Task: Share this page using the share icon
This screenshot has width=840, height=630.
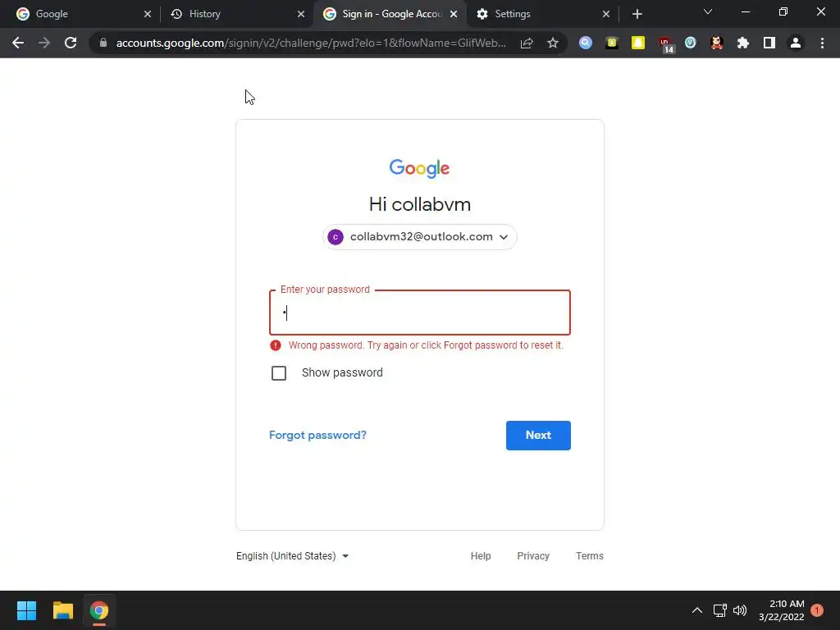Action: click(527, 43)
